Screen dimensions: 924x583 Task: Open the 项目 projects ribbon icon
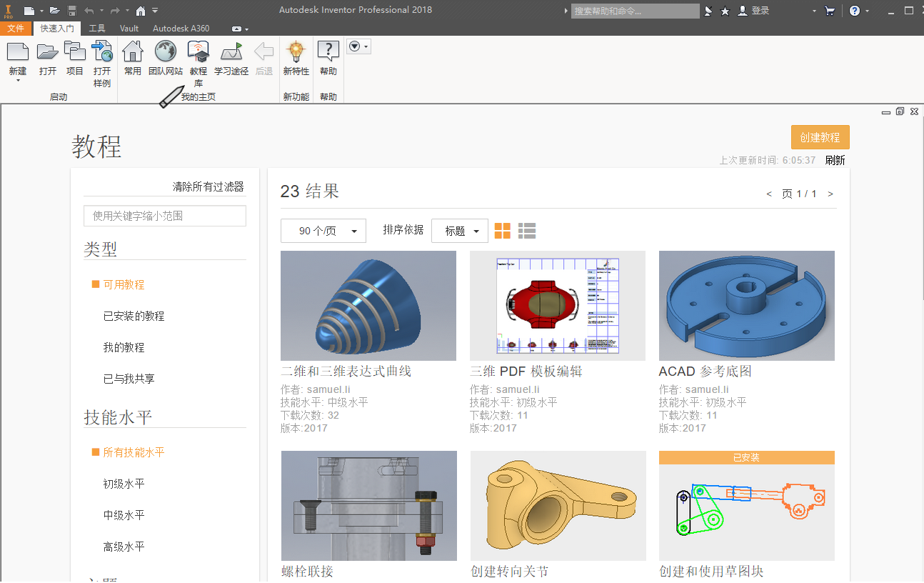75,51
